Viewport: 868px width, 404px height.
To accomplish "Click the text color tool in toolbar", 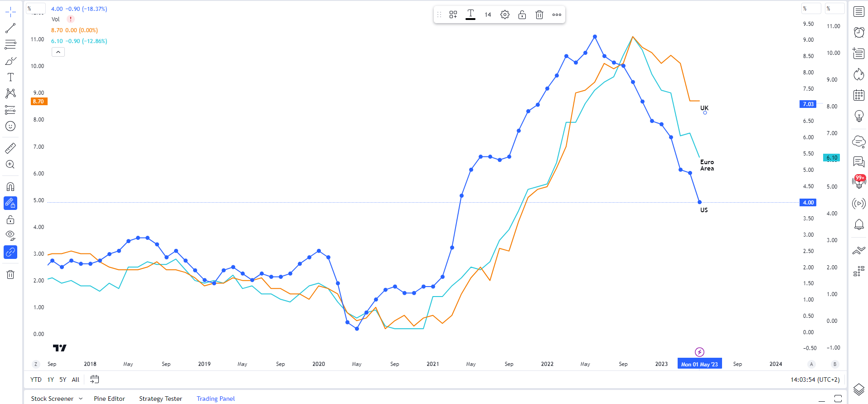I will (x=470, y=15).
